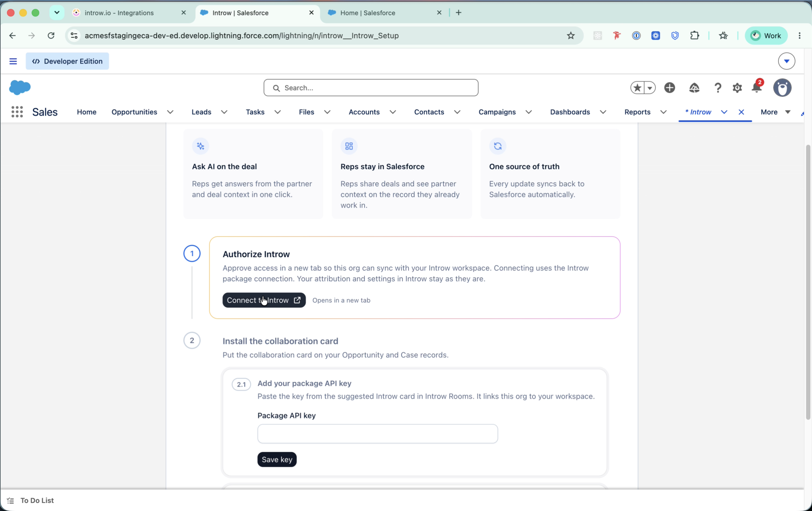Expand the Contacts tab chevron
812x511 pixels.
pyautogui.click(x=457, y=112)
